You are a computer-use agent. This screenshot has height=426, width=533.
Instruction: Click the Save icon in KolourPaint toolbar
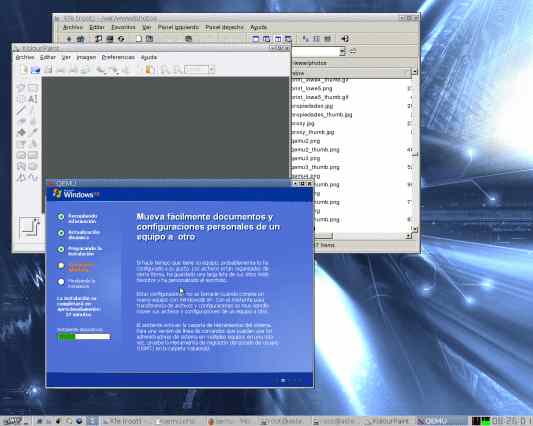click(x=48, y=70)
